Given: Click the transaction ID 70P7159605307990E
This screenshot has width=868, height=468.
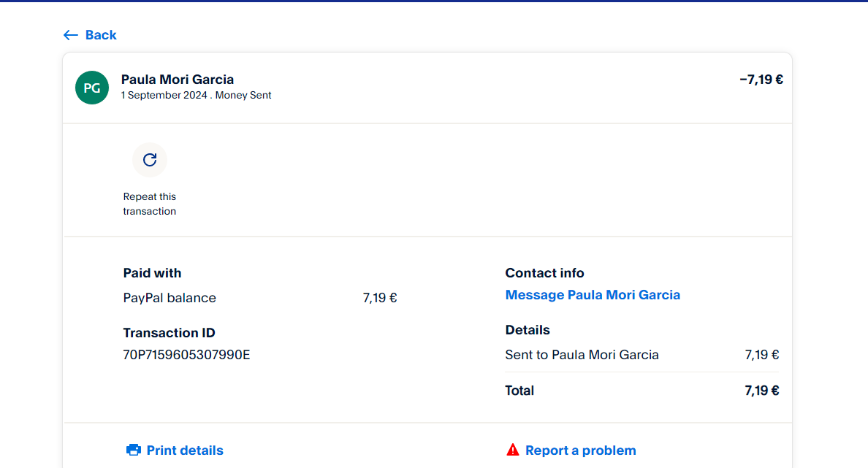Looking at the screenshot, I should (x=186, y=356).
